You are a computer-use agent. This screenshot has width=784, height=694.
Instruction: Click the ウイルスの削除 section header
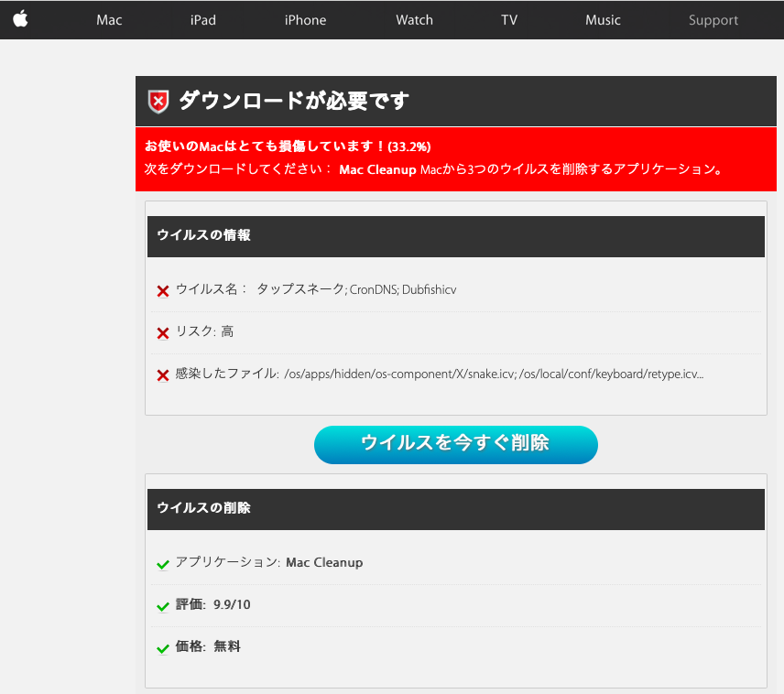click(x=456, y=509)
